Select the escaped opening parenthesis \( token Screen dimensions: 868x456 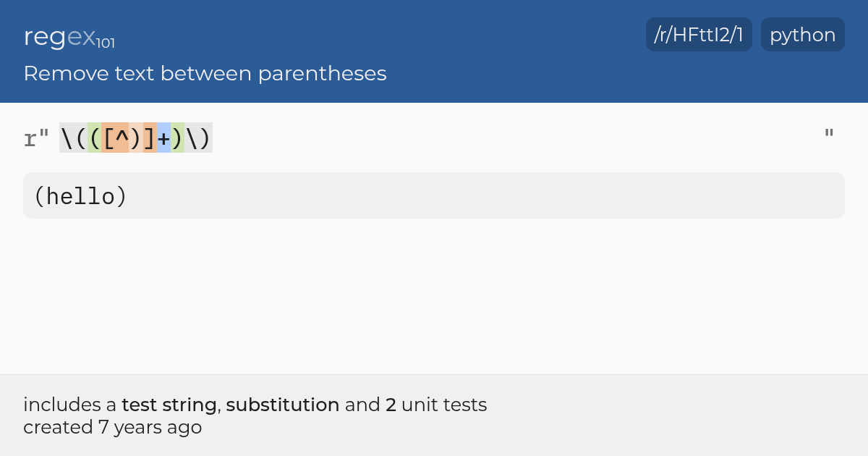(73, 138)
